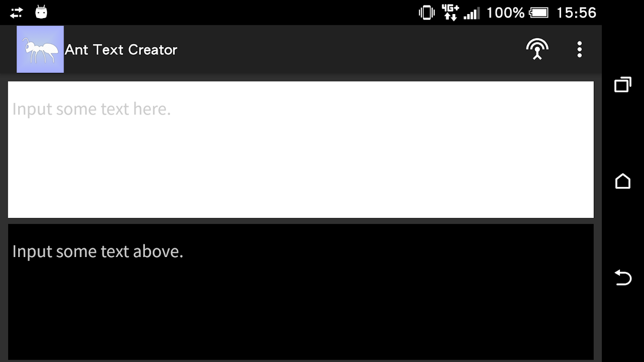
Task: Tap the 4G+ network indicator
Action: [x=450, y=13]
